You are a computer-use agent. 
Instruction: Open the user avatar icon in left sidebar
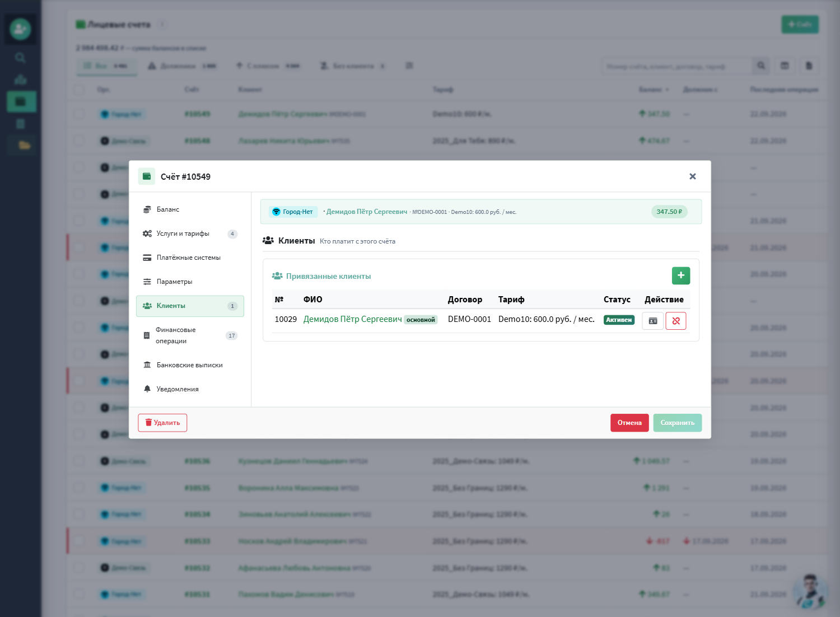pyautogui.click(x=20, y=29)
